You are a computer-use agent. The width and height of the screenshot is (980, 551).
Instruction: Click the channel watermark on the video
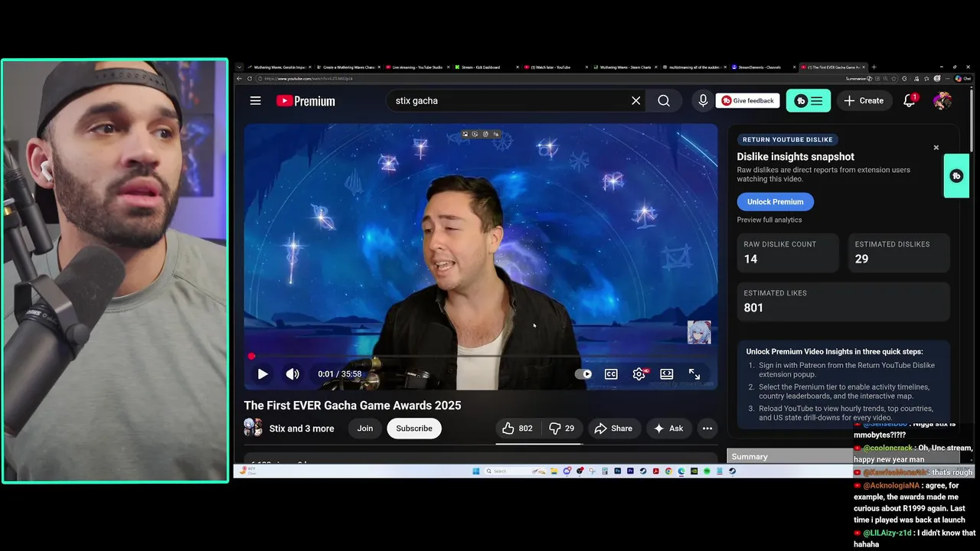coord(699,332)
